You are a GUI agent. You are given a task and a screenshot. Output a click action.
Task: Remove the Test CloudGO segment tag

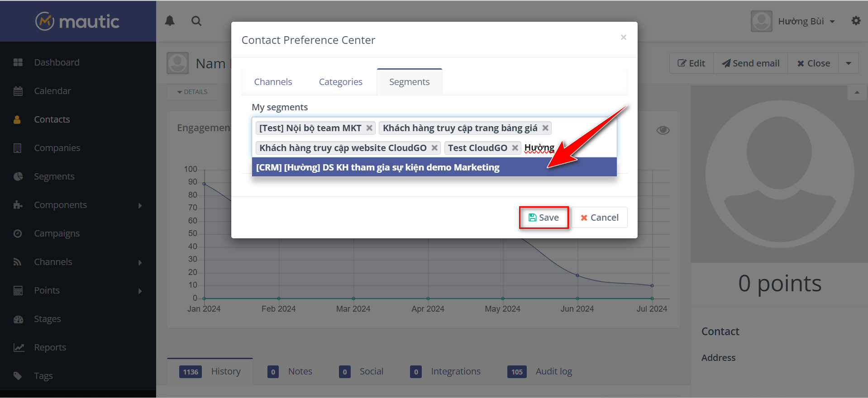pos(515,148)
